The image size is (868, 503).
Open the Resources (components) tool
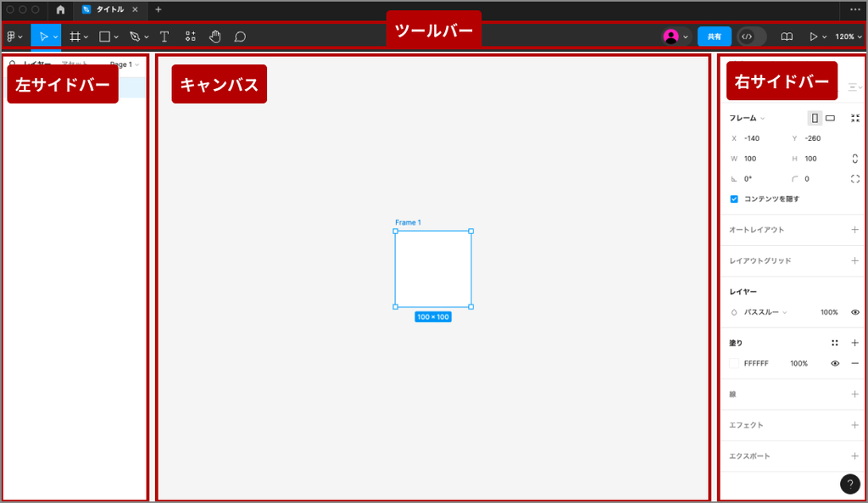(x=190, y=36)
